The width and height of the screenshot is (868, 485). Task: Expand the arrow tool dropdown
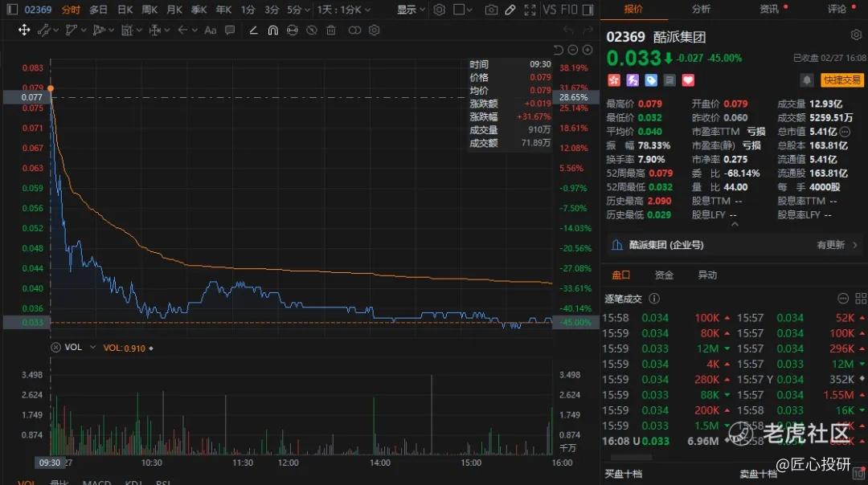pos(194,31)
